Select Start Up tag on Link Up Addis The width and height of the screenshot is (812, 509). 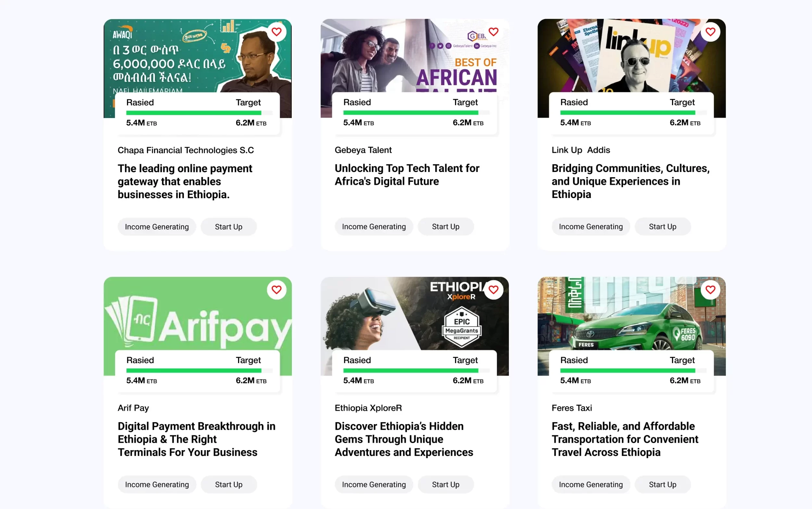point(662,227)
